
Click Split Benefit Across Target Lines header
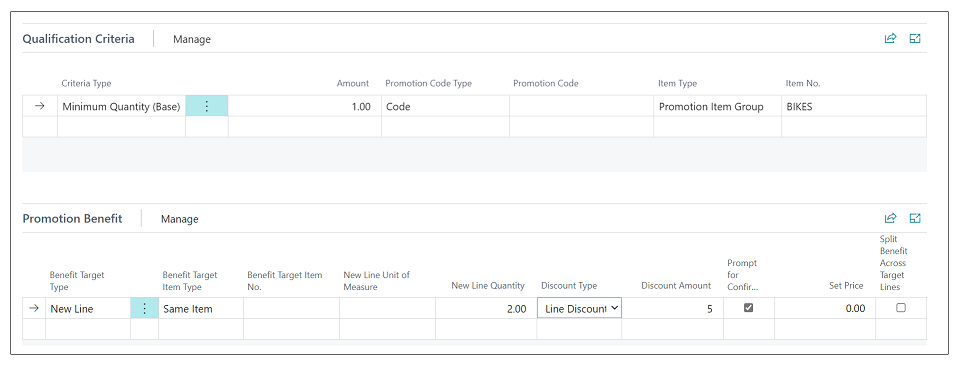(894, 263)
